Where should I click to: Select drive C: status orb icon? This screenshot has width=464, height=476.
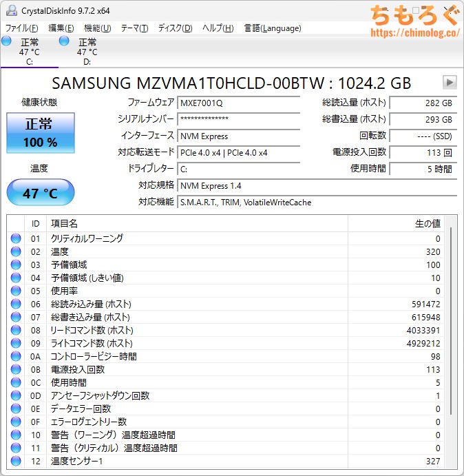pos(7,42)
